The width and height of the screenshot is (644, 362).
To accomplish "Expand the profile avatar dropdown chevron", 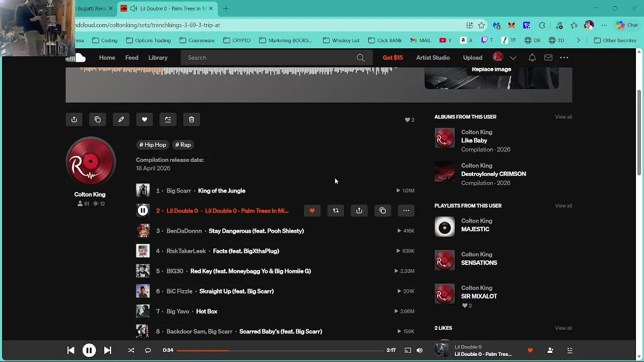I will coord(513,58).
